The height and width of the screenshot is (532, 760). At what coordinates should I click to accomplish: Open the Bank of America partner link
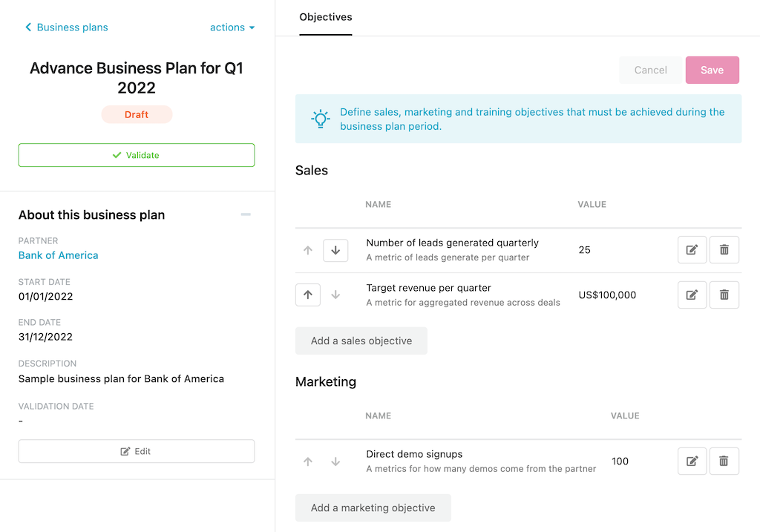tap(59, 255)
